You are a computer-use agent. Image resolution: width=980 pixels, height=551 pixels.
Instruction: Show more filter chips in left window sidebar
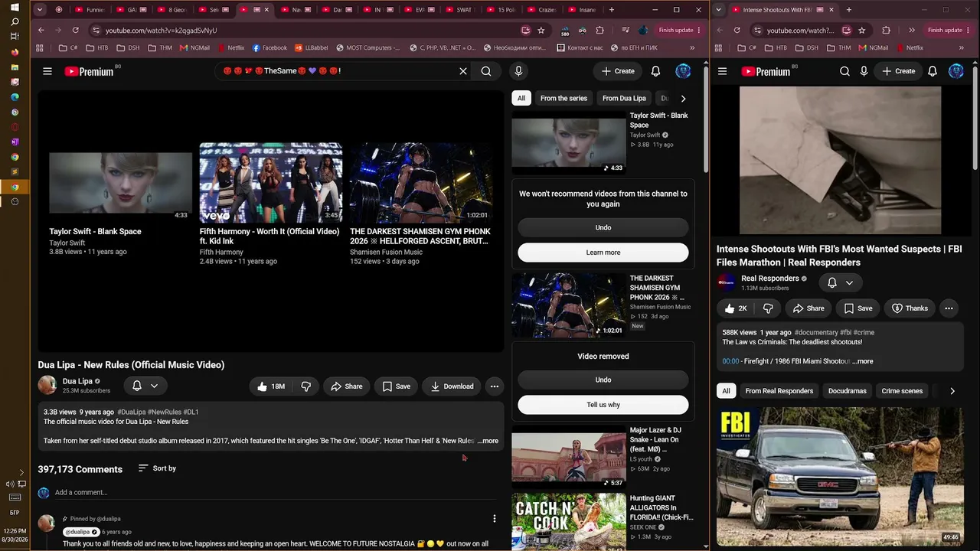point(683,98)
